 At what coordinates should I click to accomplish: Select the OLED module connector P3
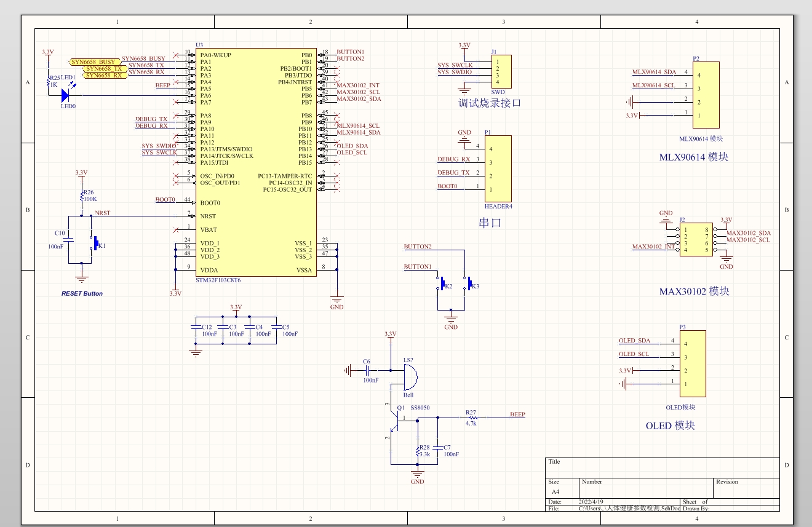pos(691,363)
